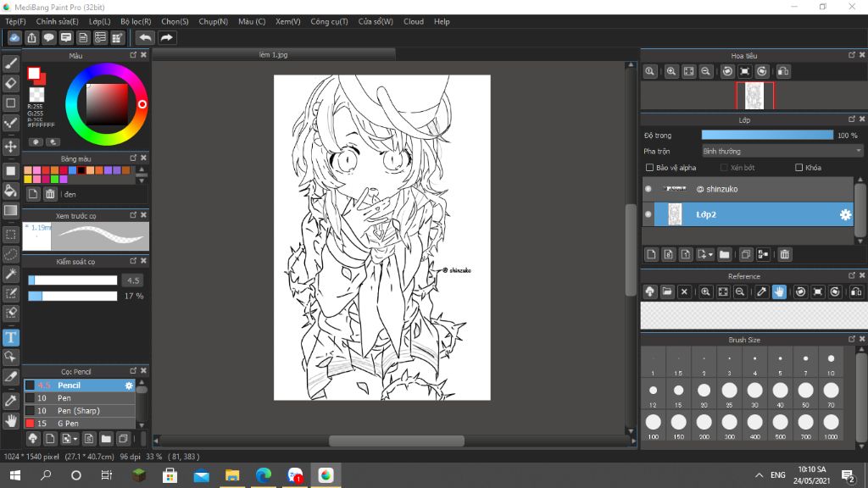Open File Explorer from taskbar
Image resolution: width=868 pixels, height=488 pixels.
pyautogui.click(x=232, y=475)
